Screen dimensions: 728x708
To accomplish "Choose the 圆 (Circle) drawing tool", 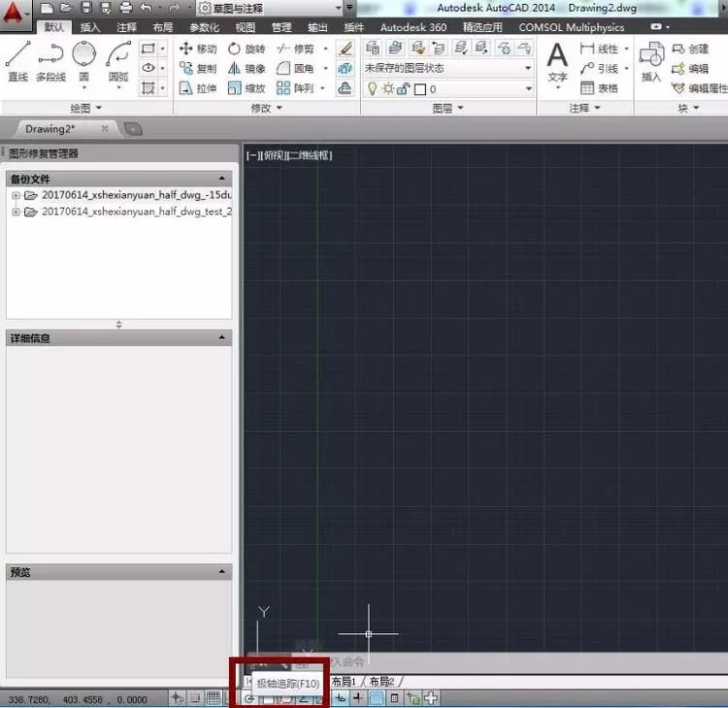I will [x=84, y=61].
